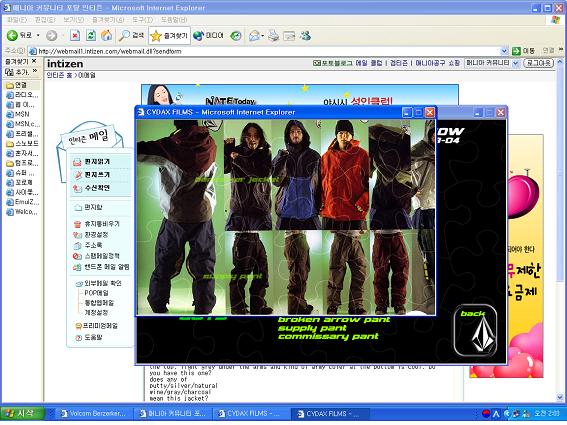Open the 즐겨찾기(A) menu

108,20
